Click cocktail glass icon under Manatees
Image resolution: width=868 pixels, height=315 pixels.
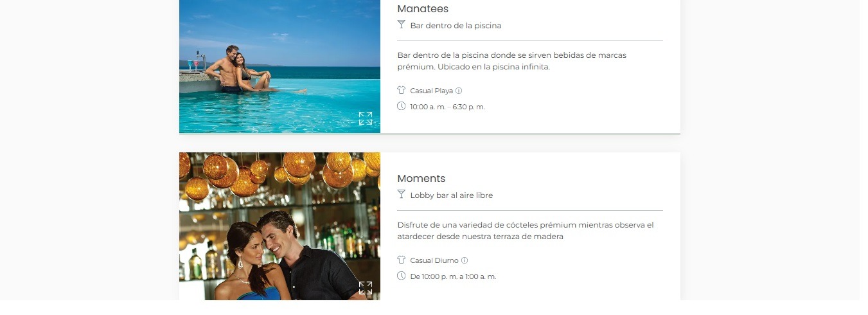(x=402, y=24)
